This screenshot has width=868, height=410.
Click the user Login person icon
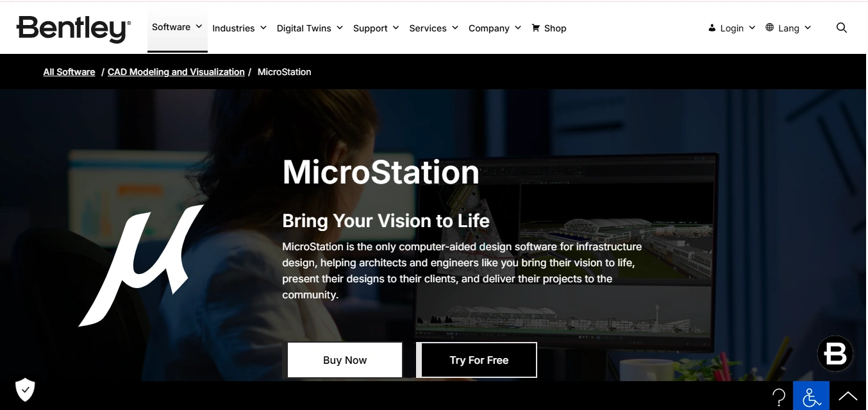pyautogui.click(x=712, y=28)
